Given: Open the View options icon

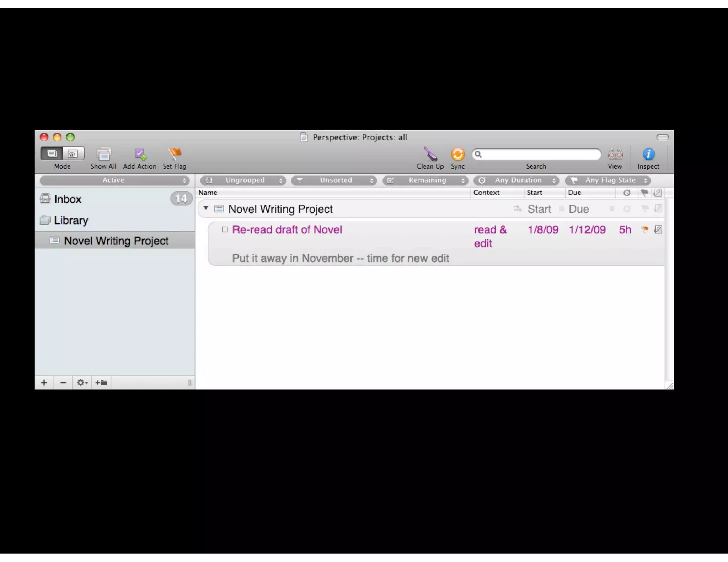Looking at the screenshot, I should [x=615, y=154].
